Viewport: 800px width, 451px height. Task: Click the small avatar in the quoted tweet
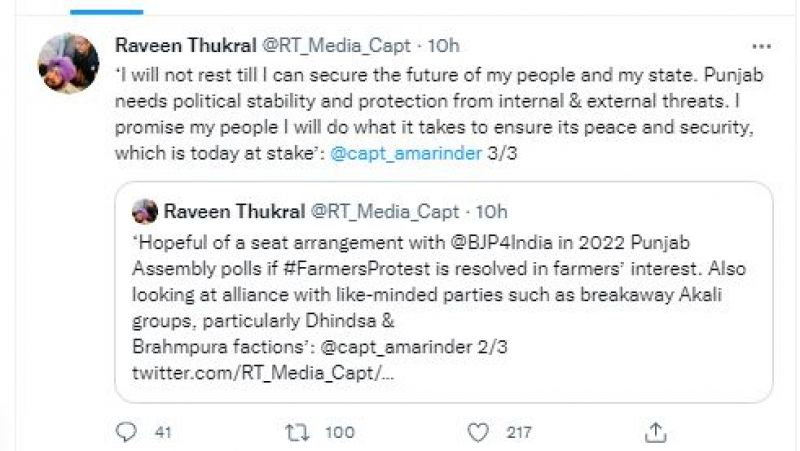pos(146,211)
